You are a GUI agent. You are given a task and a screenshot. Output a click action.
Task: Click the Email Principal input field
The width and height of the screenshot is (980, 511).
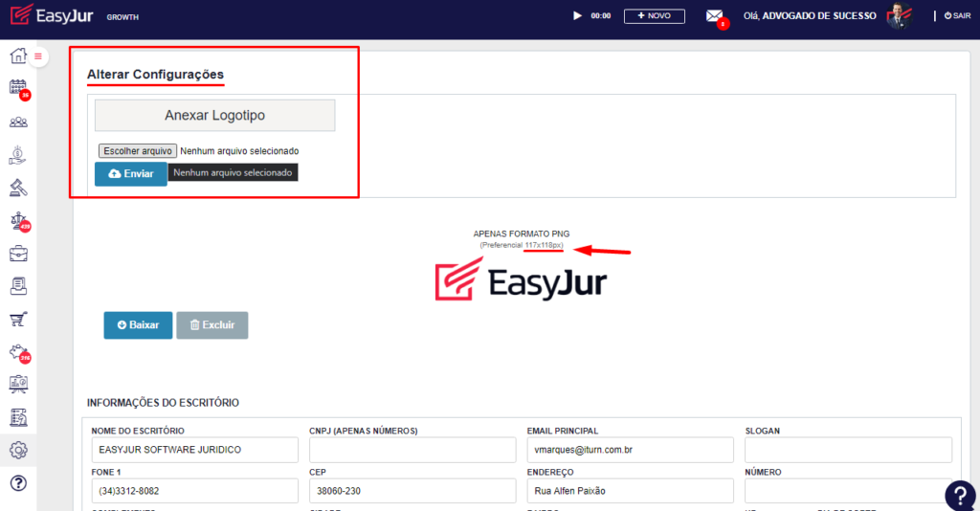pos(630,450)
